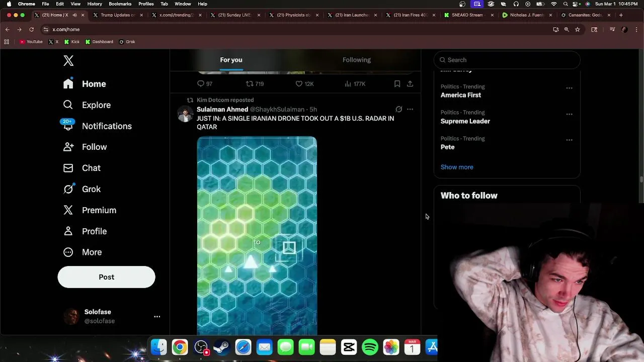
Task: Switch to the Canaanites browser tab
Action: (584, 15)
